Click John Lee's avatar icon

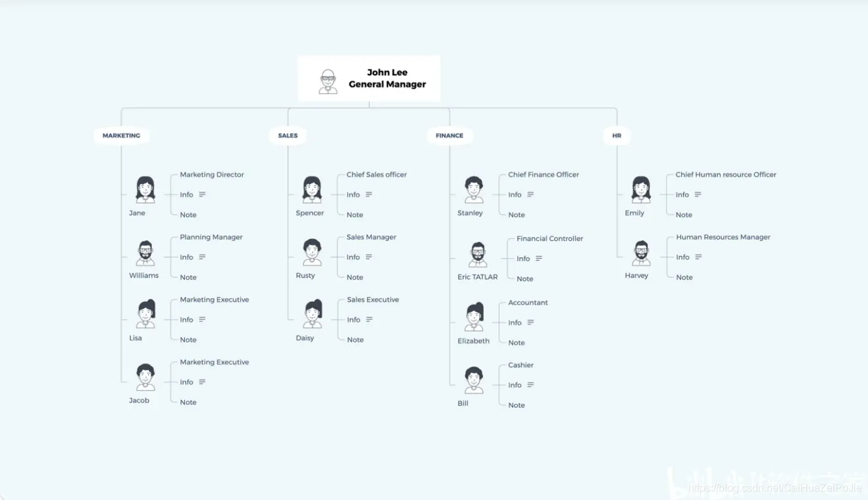(328, 82)
